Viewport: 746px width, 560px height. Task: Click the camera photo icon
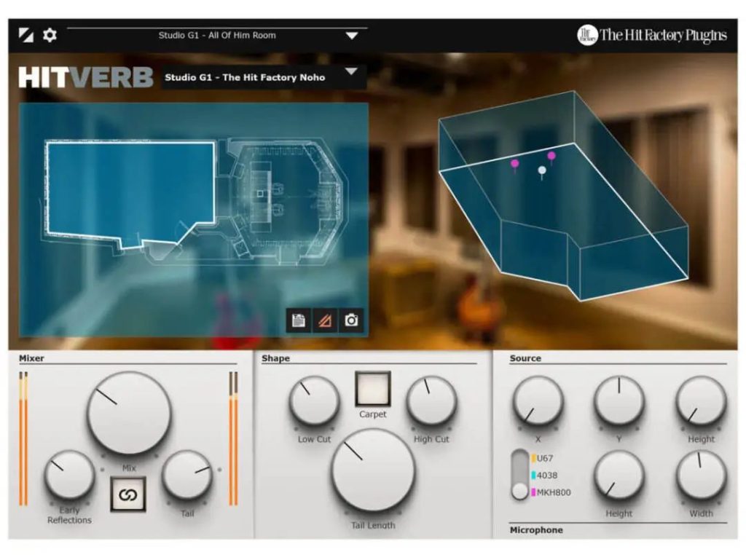click(351, 320)
